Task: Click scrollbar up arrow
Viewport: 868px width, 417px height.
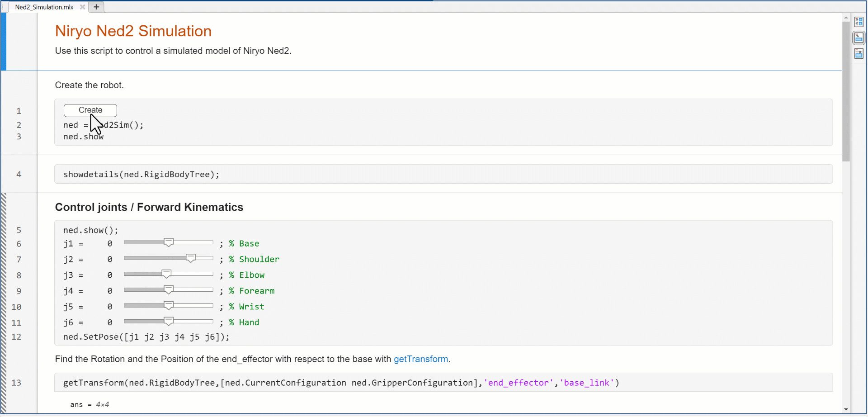Action: [x=846, y=18]
